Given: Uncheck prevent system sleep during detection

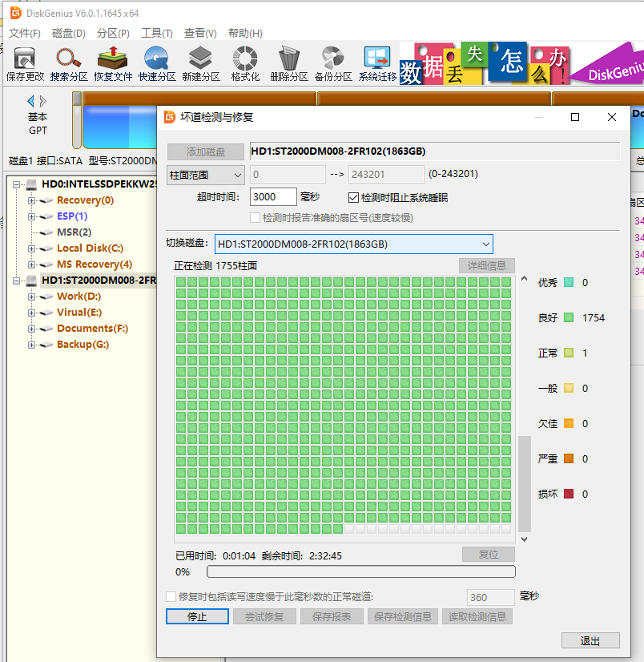Looking at the screenshot, I should (x=354, y=198).
